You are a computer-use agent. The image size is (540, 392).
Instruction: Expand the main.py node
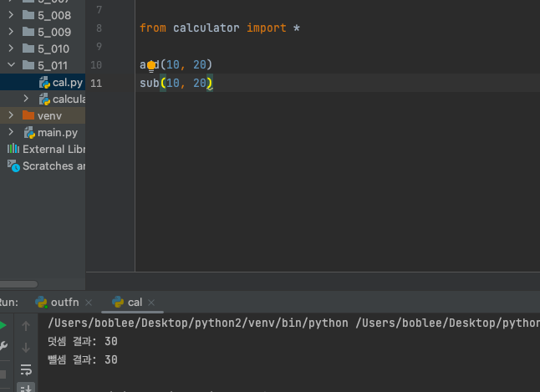[x=11, y=132]
